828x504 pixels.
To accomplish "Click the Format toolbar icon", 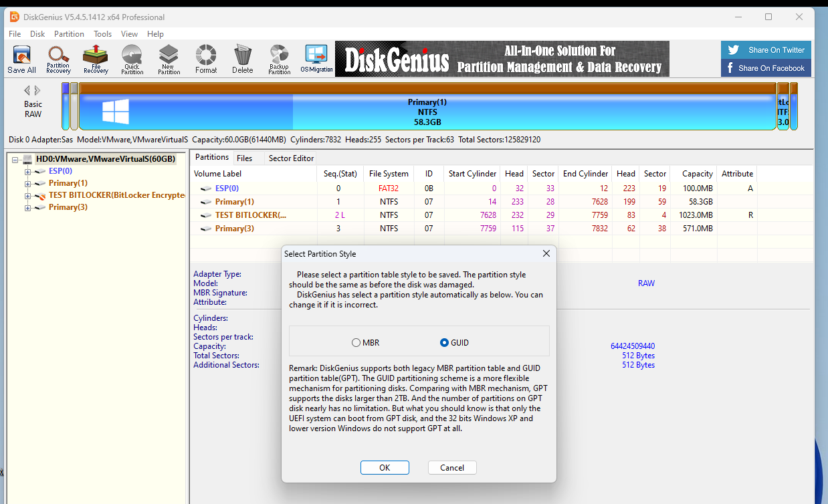I will 206,59.
